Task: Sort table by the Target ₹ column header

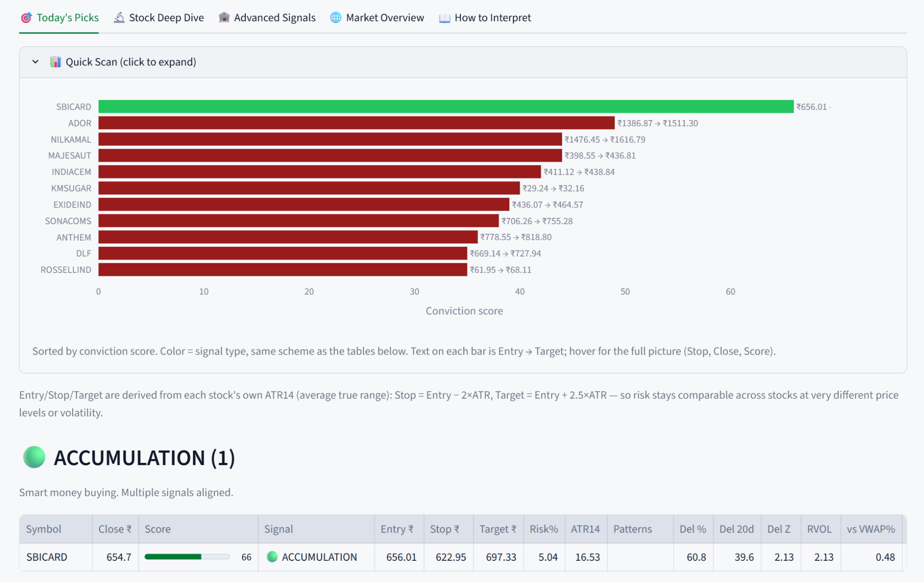Action: (x=499, y=529)
